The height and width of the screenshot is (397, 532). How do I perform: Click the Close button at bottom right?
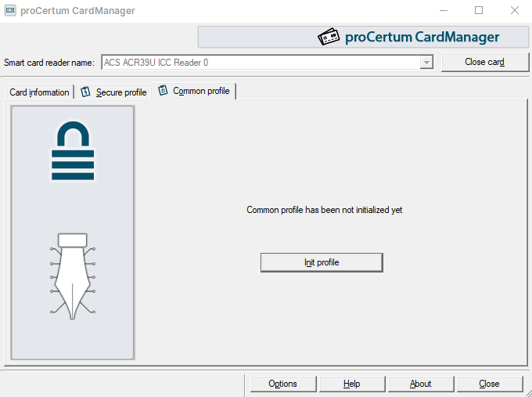489,384
